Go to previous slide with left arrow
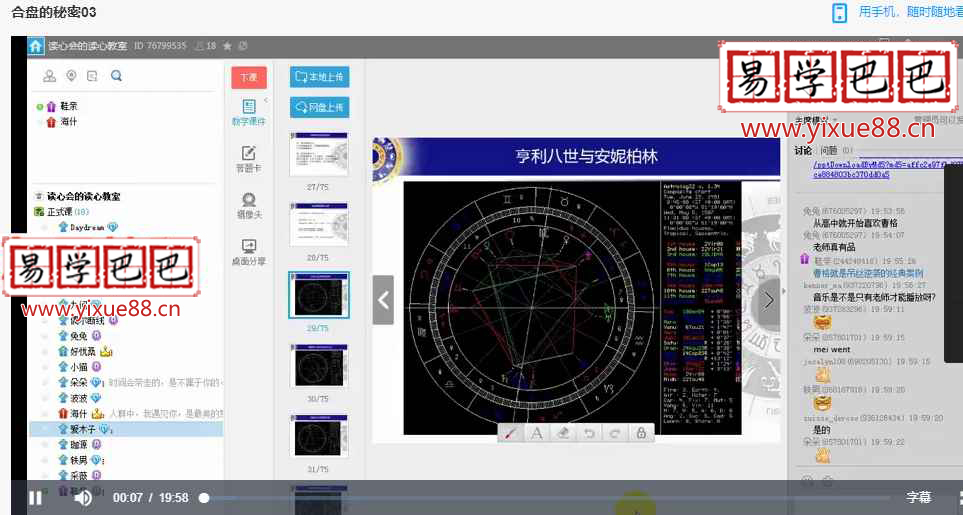This screenshot has height=515, width=963. coord(383,300)
